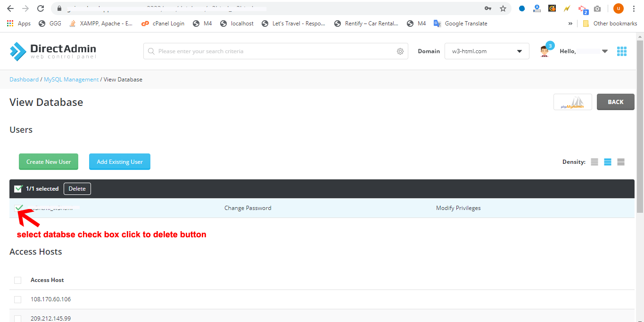This screenshot has height=322, width=644.
Task: Click the DirectAdmin logo
Action: pos(53,51)
